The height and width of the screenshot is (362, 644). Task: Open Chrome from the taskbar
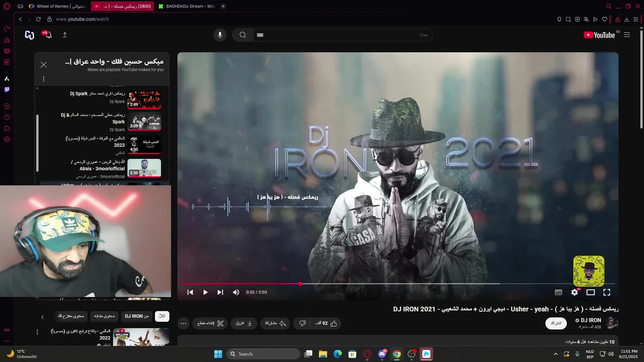click(396, 354)
